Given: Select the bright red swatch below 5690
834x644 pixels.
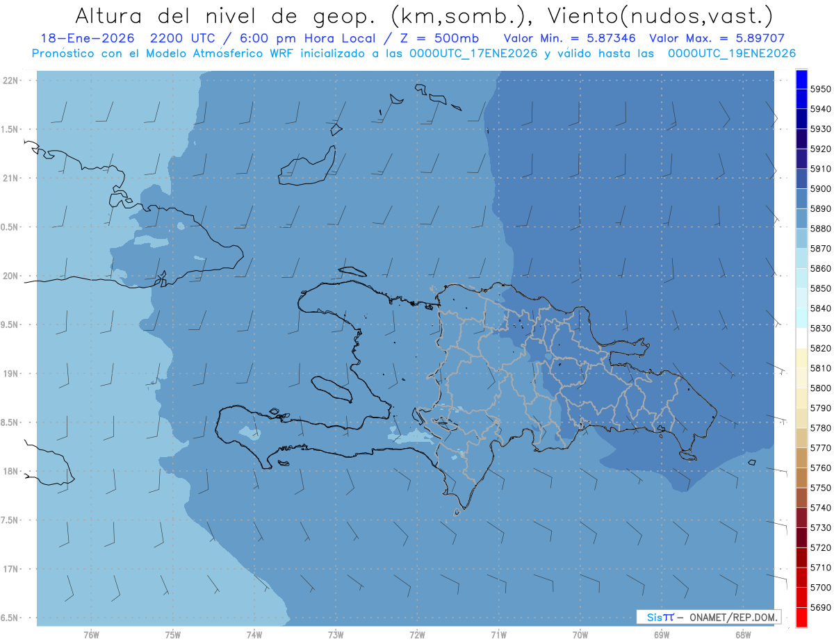Looking at the screenshot, I should click(801, 617).
